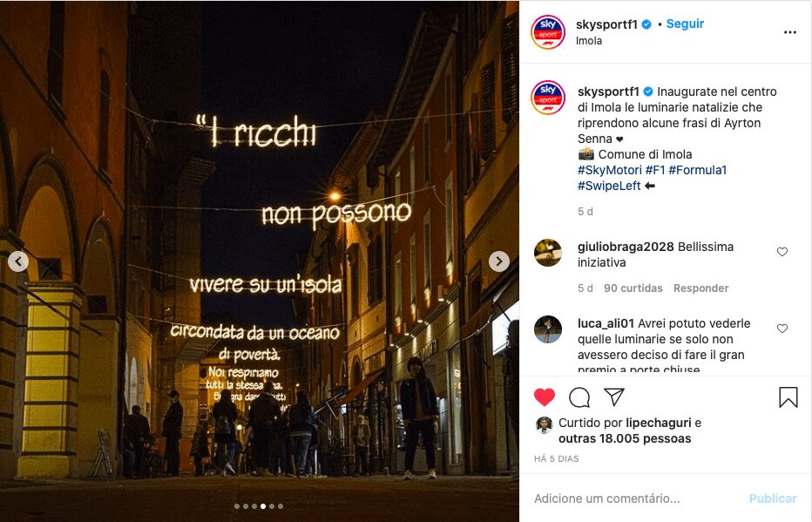Viewport: 812px width, 522px height.
Task: Unlike the post via red heart icon
Action: click(x=545, y=397)
